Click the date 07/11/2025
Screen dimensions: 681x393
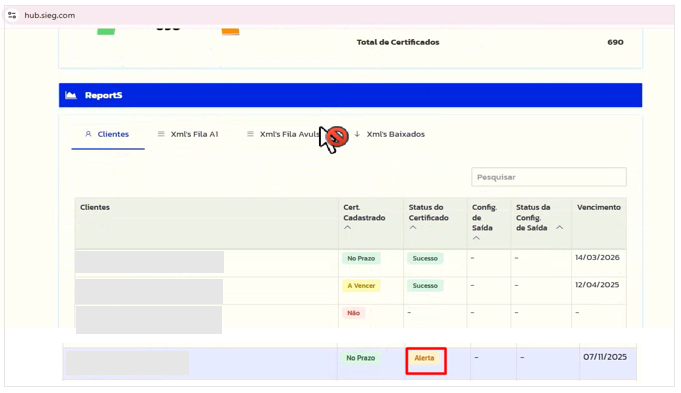(605, 357)
